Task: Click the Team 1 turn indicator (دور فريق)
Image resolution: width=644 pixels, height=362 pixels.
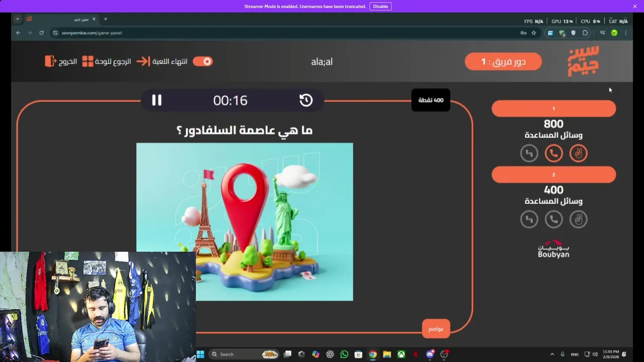Action: pos(503,61)
